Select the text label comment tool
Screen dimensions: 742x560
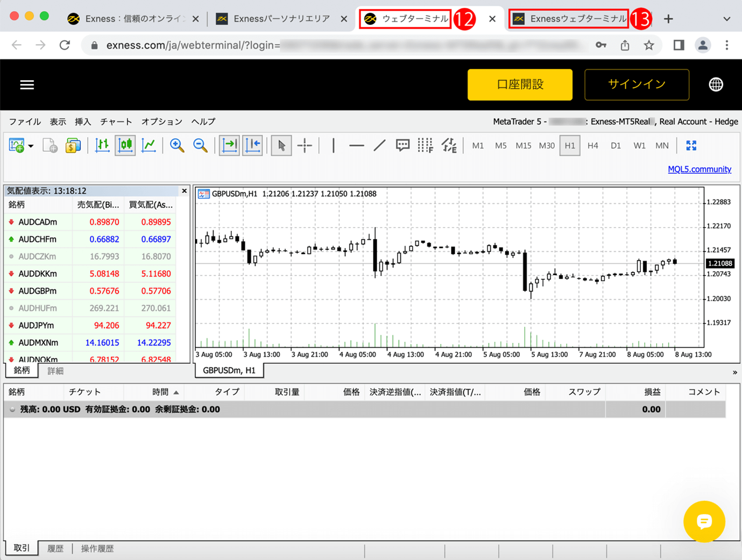402,145
